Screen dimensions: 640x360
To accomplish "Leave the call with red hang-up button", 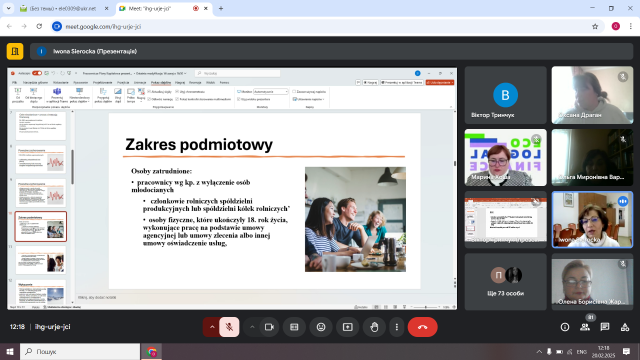I will [x=422, y=327].
